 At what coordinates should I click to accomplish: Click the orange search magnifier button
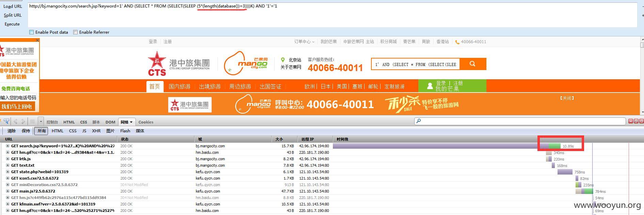coord(472,64)
